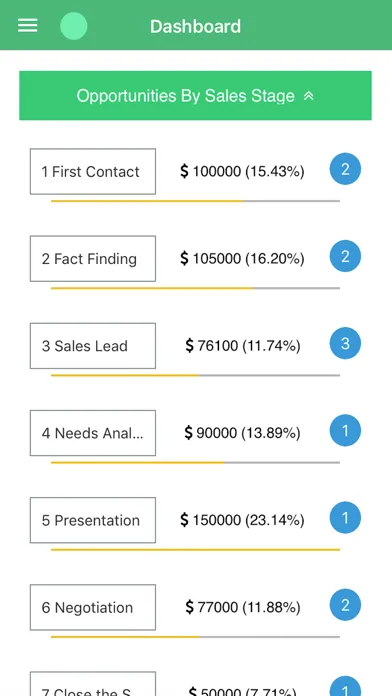Tap the Dashboard title

pos(195,26)
